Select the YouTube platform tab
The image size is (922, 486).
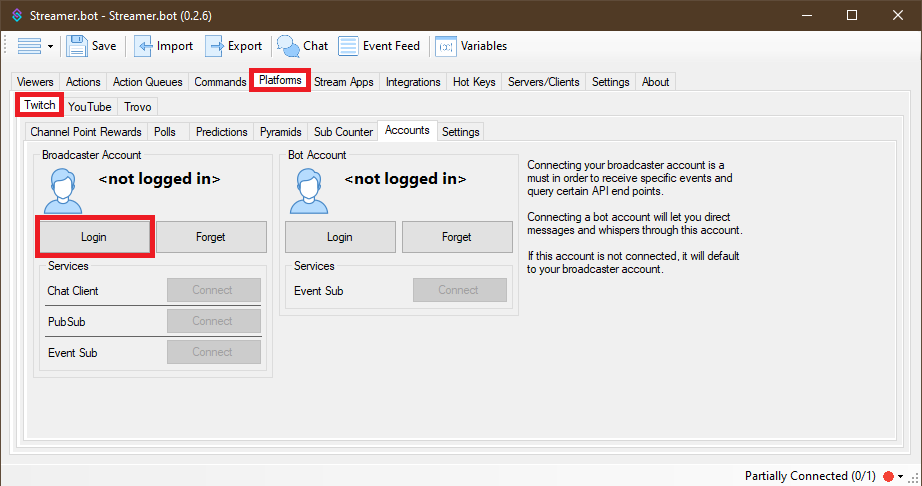click(x=89, y=106)
